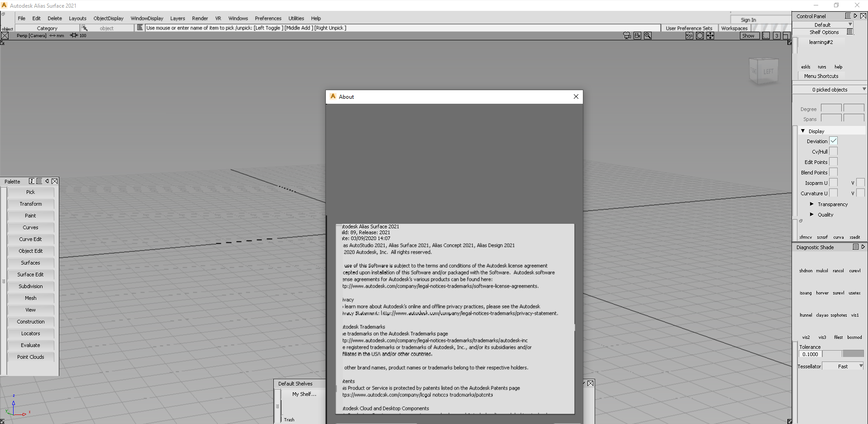Click the ViewCube in the viewport
Image resolution: width=868 pixels, height=424 pixels.
coord(763,71)
